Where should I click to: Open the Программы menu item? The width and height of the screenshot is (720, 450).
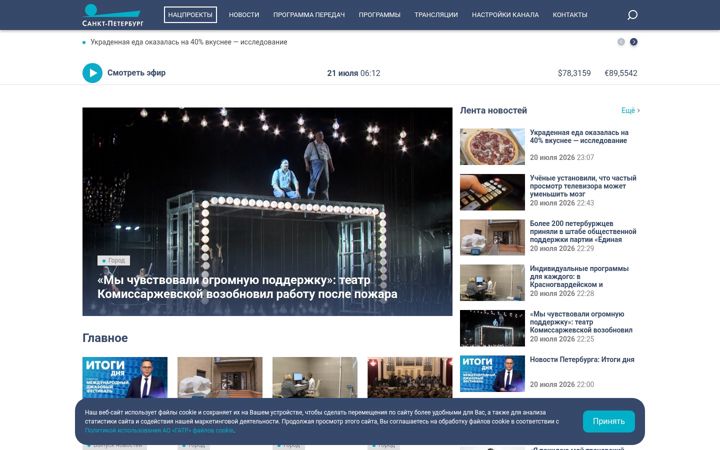(379, 15)
